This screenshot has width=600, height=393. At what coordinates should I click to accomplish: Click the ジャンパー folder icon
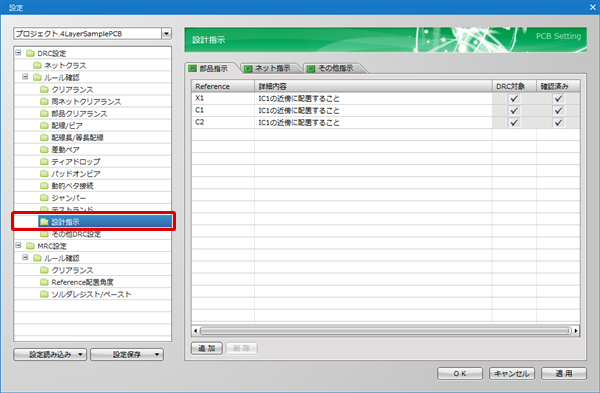coord(44,198)
